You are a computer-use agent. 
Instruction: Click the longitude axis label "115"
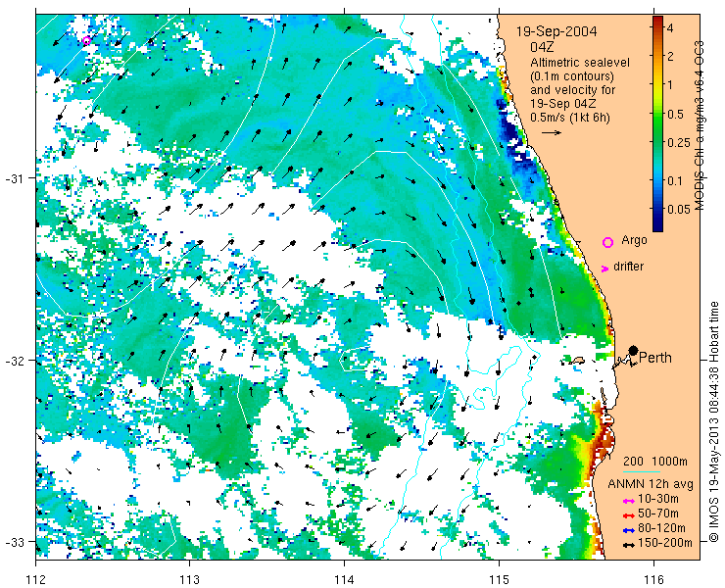click(499, 579)
